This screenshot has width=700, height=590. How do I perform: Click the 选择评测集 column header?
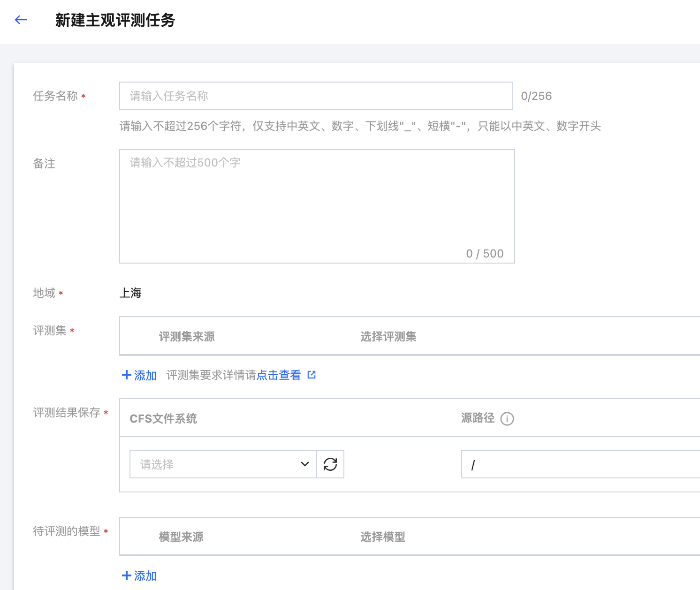pos(388,336)
